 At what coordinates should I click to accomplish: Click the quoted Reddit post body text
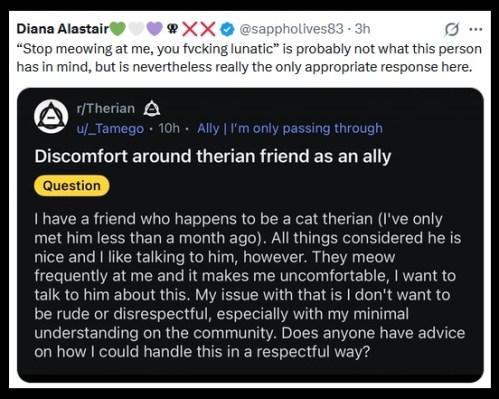coord(250,285)
